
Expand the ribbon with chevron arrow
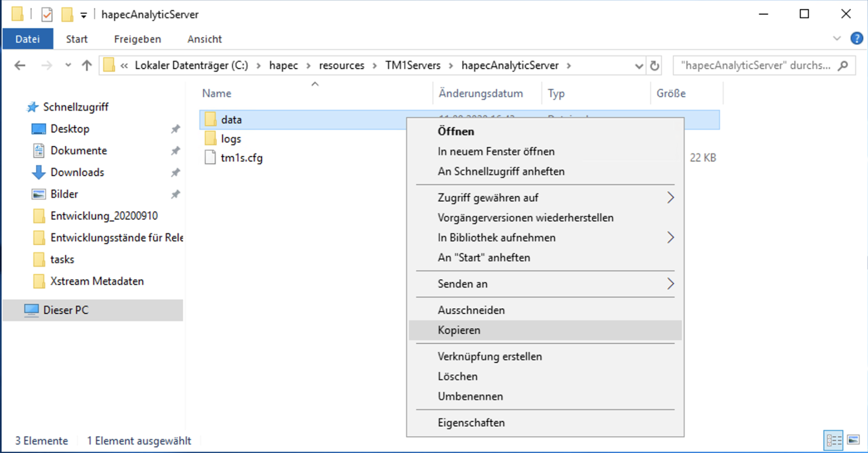(837, 38)
